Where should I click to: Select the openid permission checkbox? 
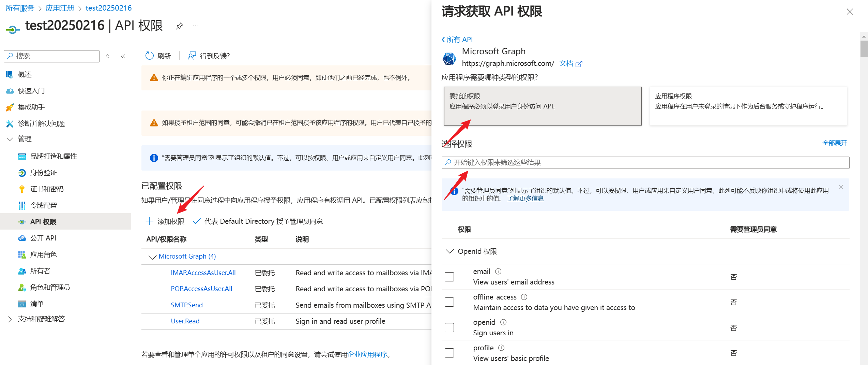click(x=449, y=327)
